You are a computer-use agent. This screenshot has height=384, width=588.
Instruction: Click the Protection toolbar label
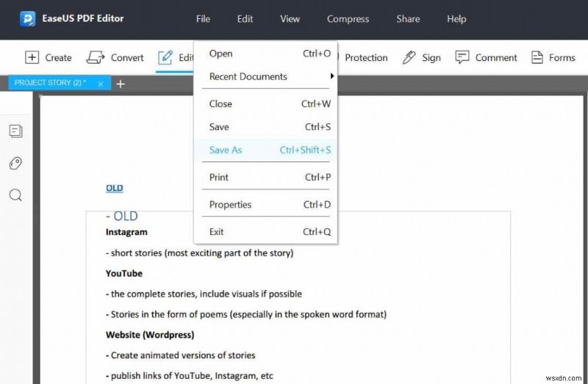pyautogui.click(x=366, y=58)
